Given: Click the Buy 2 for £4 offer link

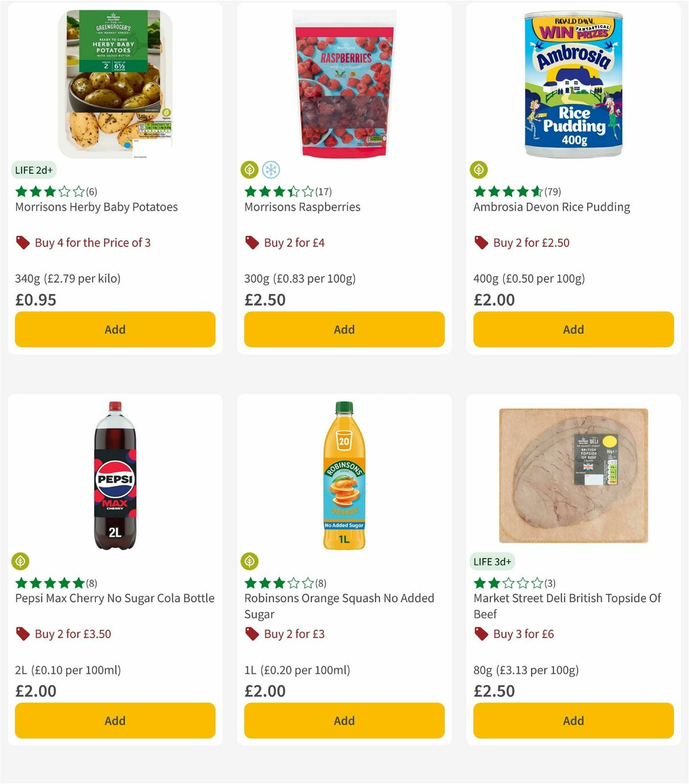Looking at the screenshot, I should click(293, 243).
